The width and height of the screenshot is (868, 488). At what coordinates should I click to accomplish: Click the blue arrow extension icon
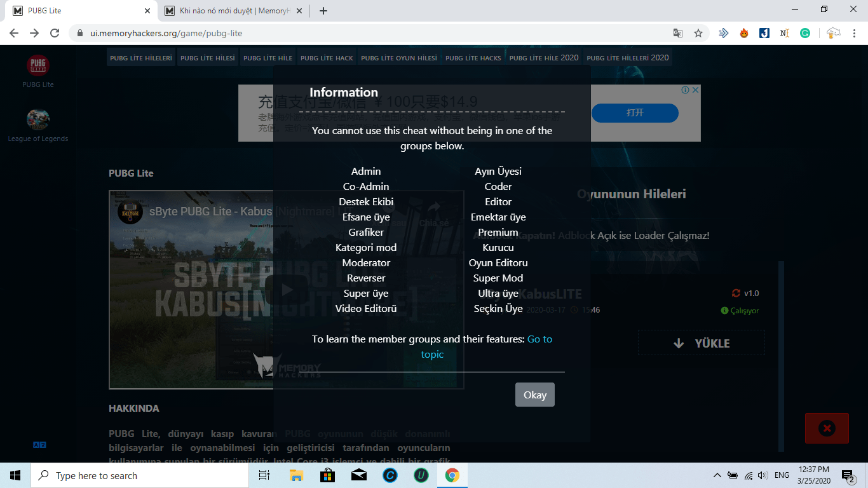click(x=723, y=33)
